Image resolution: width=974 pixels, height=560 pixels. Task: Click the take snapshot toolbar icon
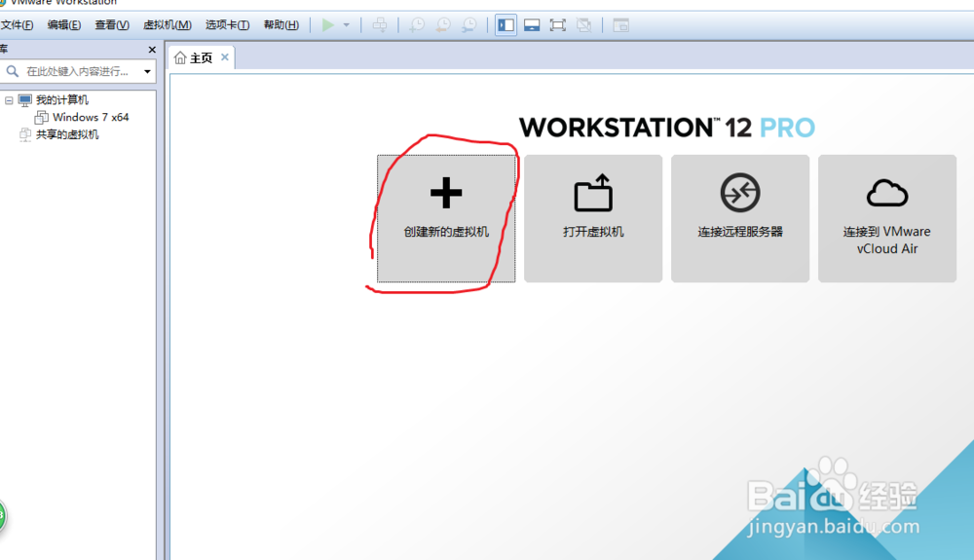[417, 25]
